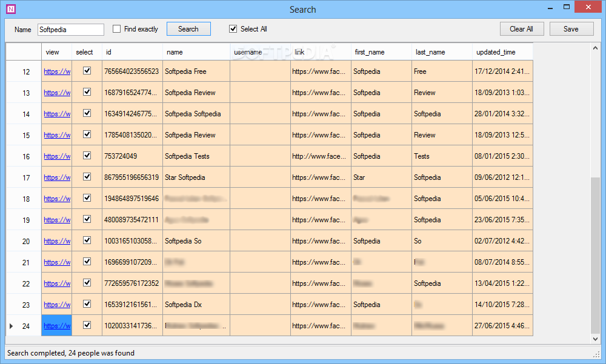Select row header number 19

[24, 220]
